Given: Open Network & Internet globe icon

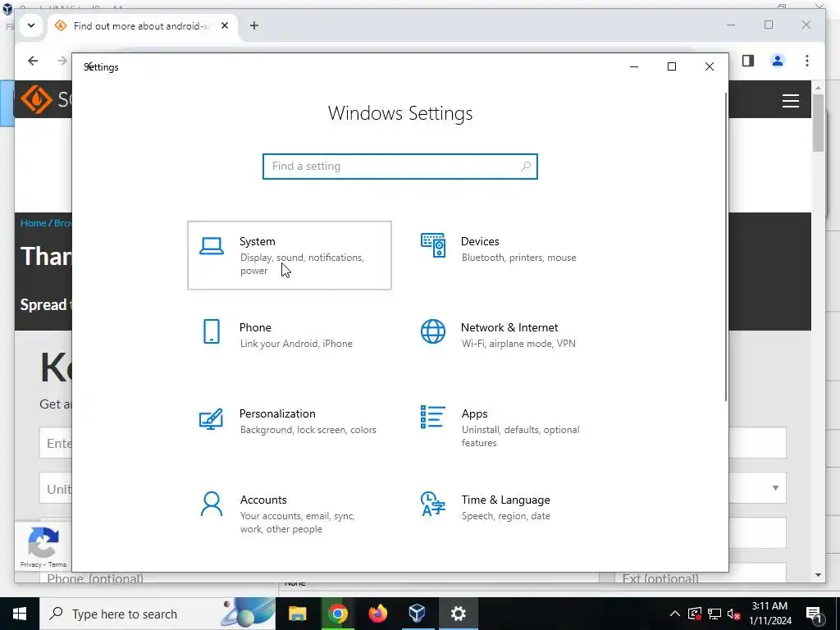Looking at the screenshot, I should click(433, 331).
